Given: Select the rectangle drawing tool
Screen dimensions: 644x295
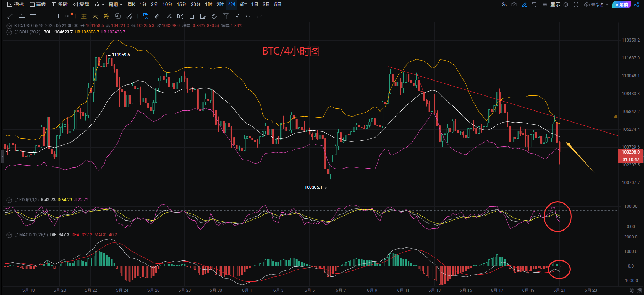Looking at the screenshot, I should click(x=56, y=16).
